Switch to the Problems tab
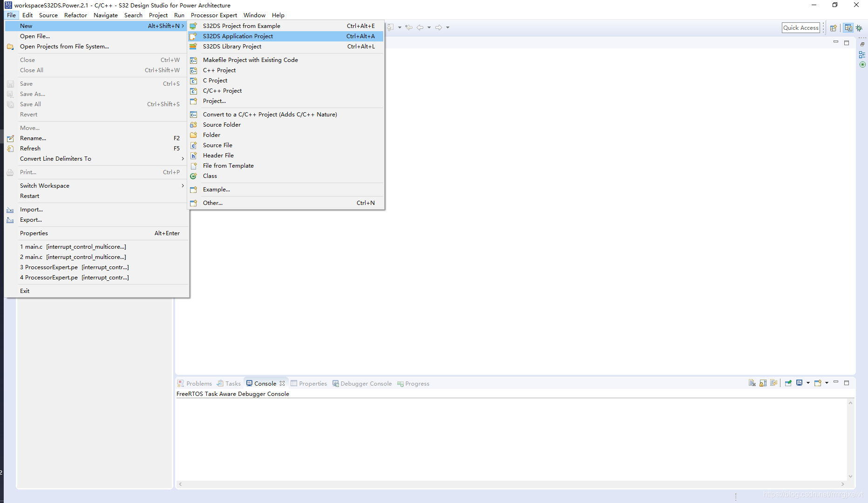This screenshot has width=868, height=503. 195,383
